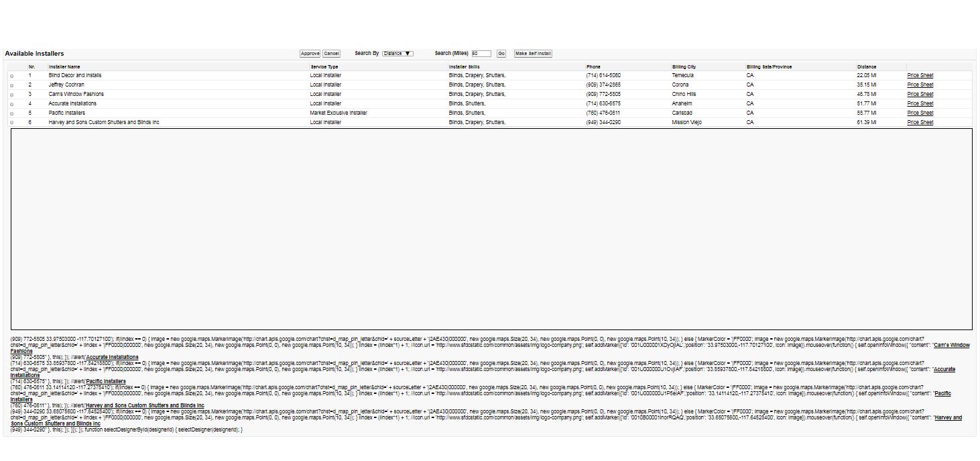Click the Carlsbad billing city cell
The height and width of the screenshot is (461, 980).
coord(682,113)
